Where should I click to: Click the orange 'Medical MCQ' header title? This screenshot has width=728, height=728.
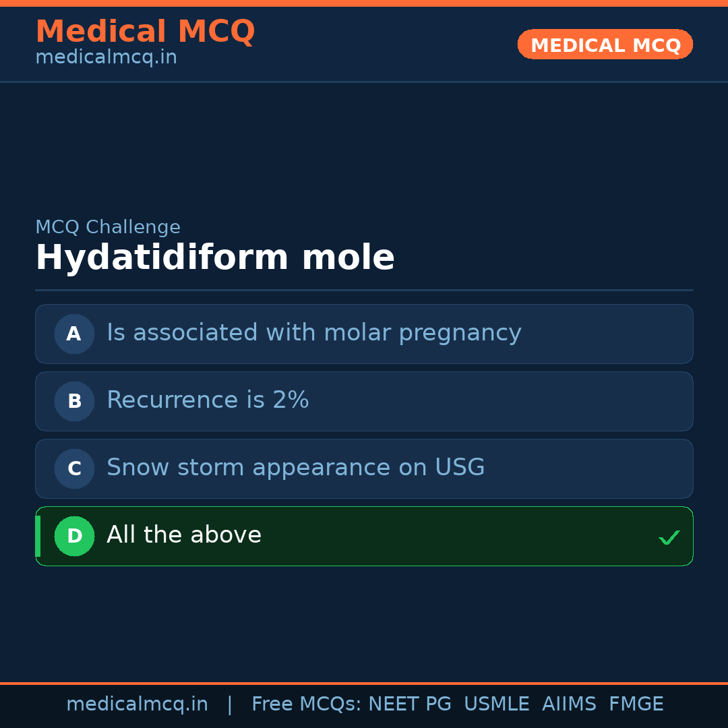coord(145,32)
